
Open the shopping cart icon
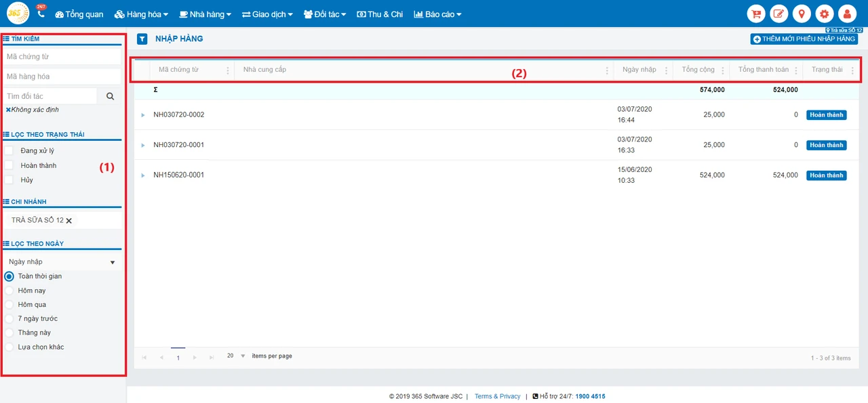pos(756,14)
